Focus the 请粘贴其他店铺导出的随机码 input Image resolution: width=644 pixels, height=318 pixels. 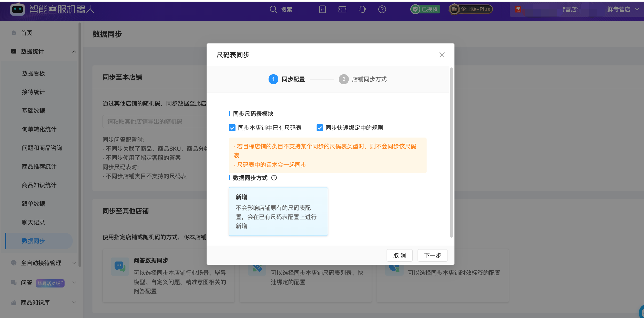(154, 122)
